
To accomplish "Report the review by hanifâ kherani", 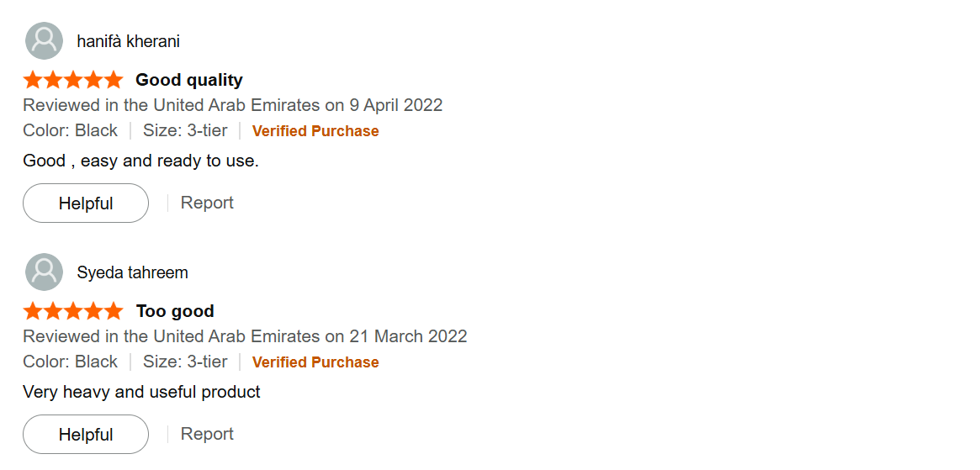I will [x=207, y=203].
